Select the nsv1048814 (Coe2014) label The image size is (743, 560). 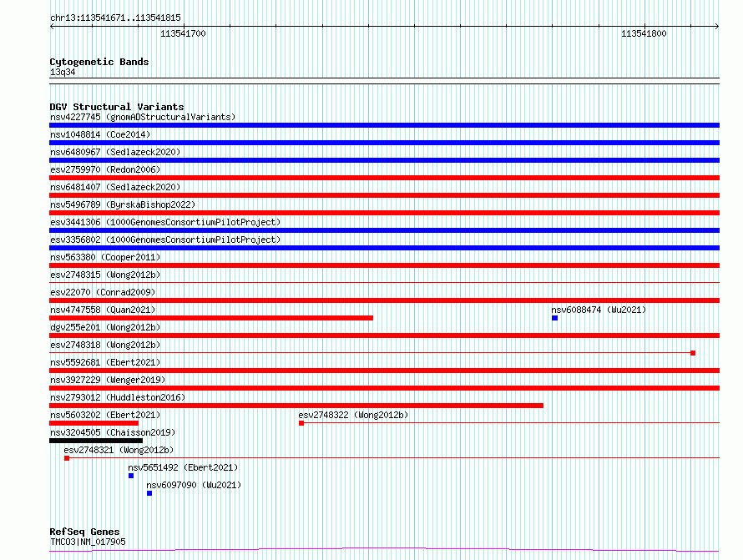point(100,134)
